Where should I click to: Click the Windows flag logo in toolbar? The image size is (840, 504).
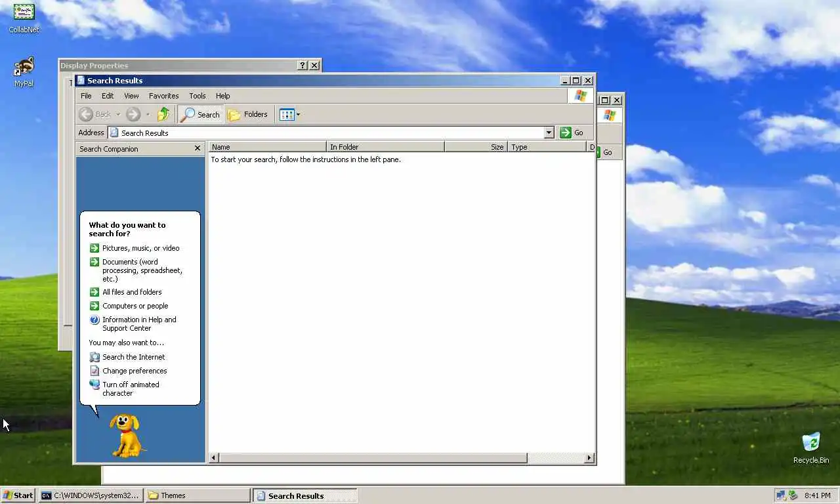coord(580,96)
